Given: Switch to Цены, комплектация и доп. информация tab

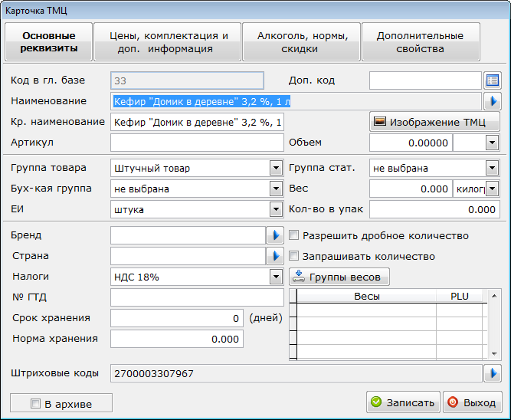Looking at the screenshot, I should (x=168, y=41).
